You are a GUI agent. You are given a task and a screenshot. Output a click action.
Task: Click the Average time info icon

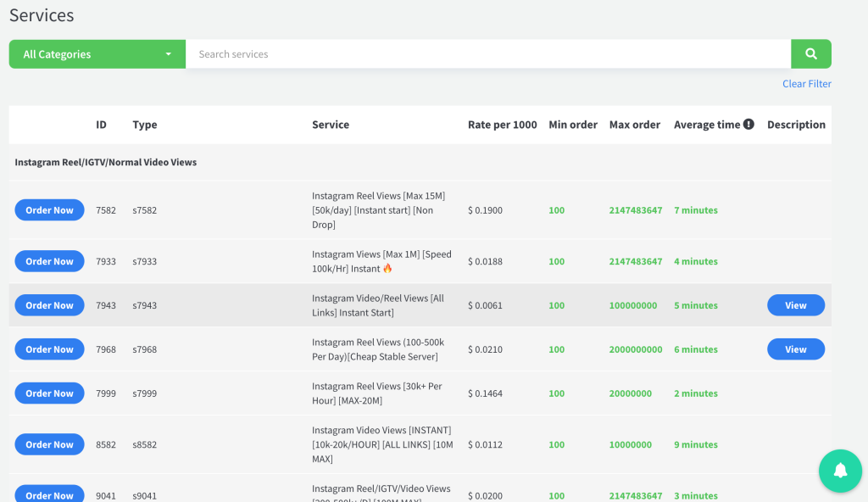point(748,125)
